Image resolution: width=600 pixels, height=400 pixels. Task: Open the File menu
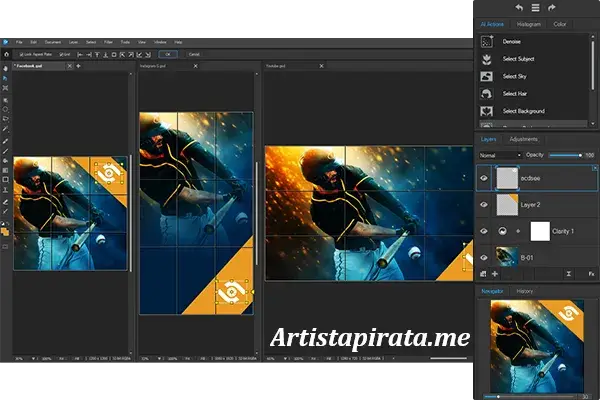tap(19, 42)
